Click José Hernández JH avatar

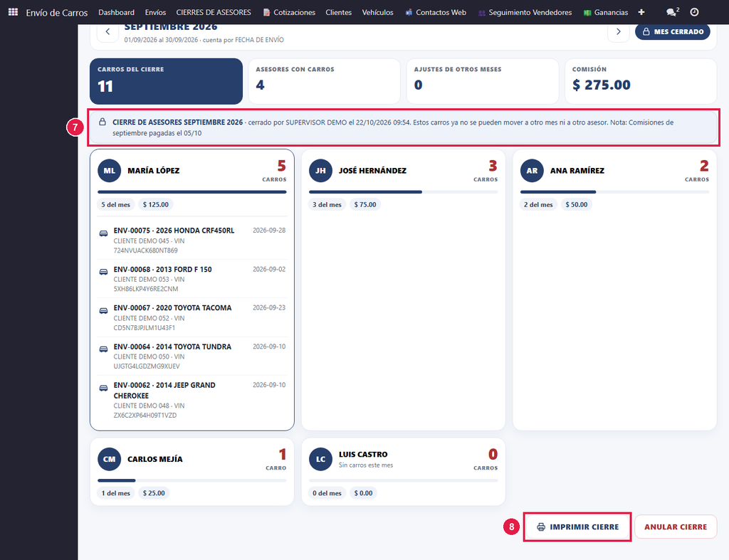click(321, 171)
